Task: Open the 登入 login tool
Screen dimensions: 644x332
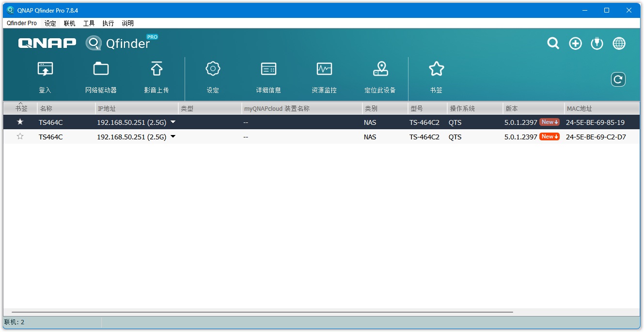Action: click(45, 77)
